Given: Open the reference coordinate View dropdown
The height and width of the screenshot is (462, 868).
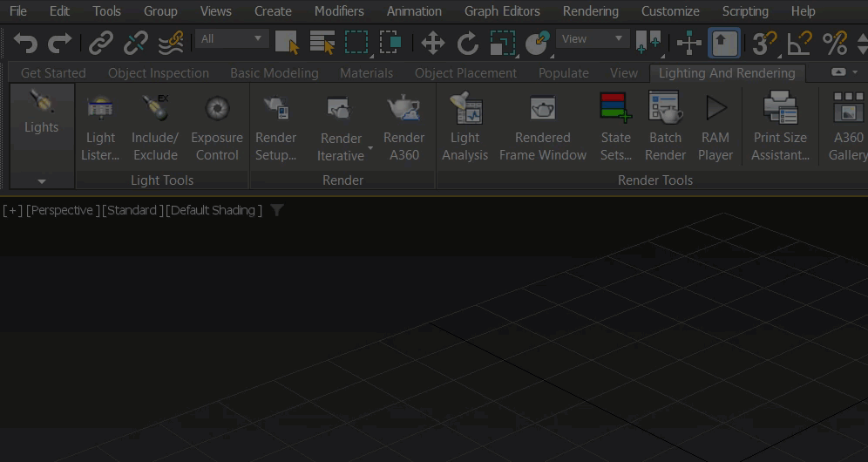Looking at the screenshot, I should 593,38.
